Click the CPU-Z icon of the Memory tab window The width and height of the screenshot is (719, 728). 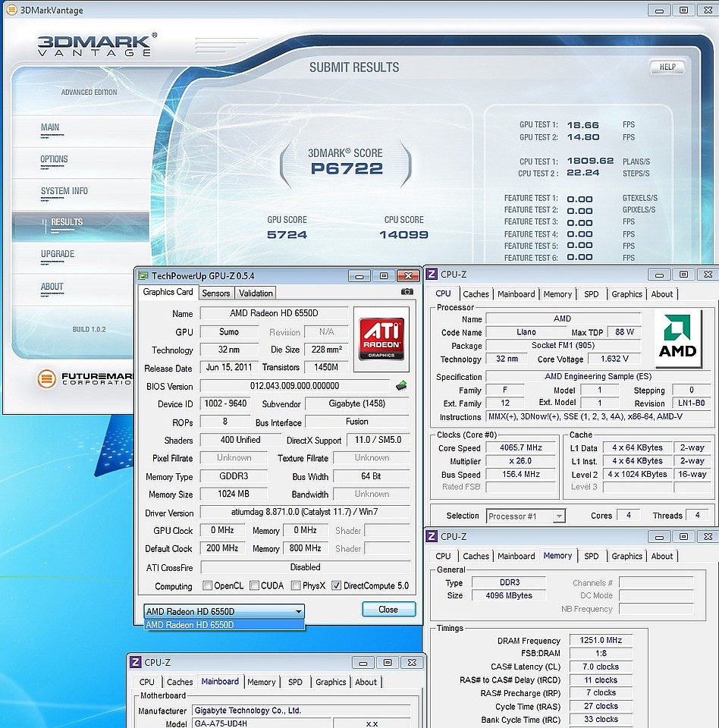point(432,536)
